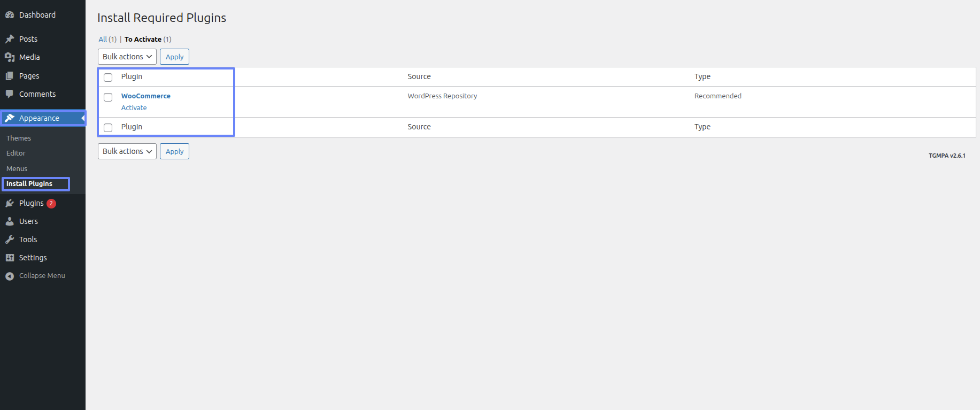
Task: Click the Pages document icon
Action: (x=10, y=76)
